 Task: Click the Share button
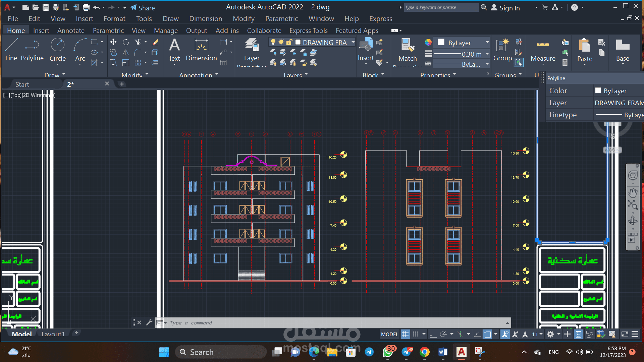click(143, 8)
